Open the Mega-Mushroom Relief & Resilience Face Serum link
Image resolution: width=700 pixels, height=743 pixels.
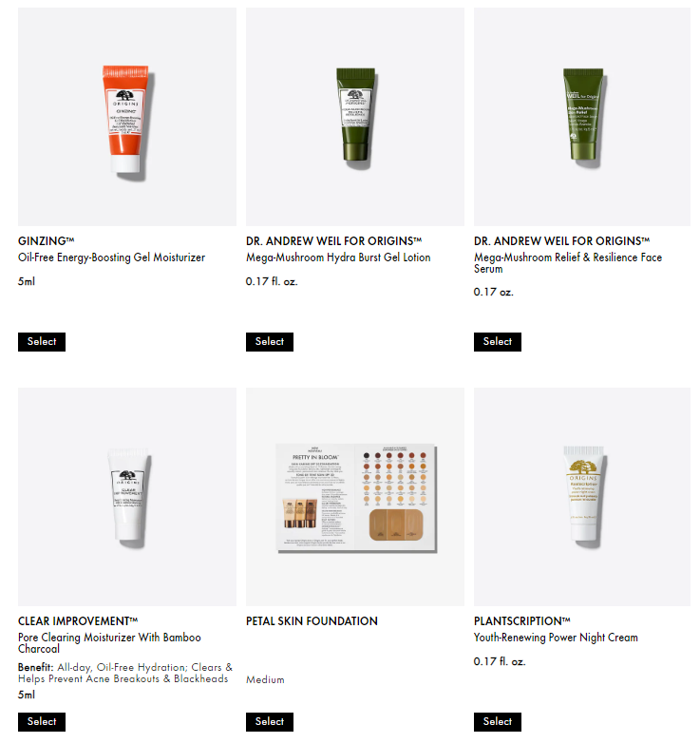point(568,263)
